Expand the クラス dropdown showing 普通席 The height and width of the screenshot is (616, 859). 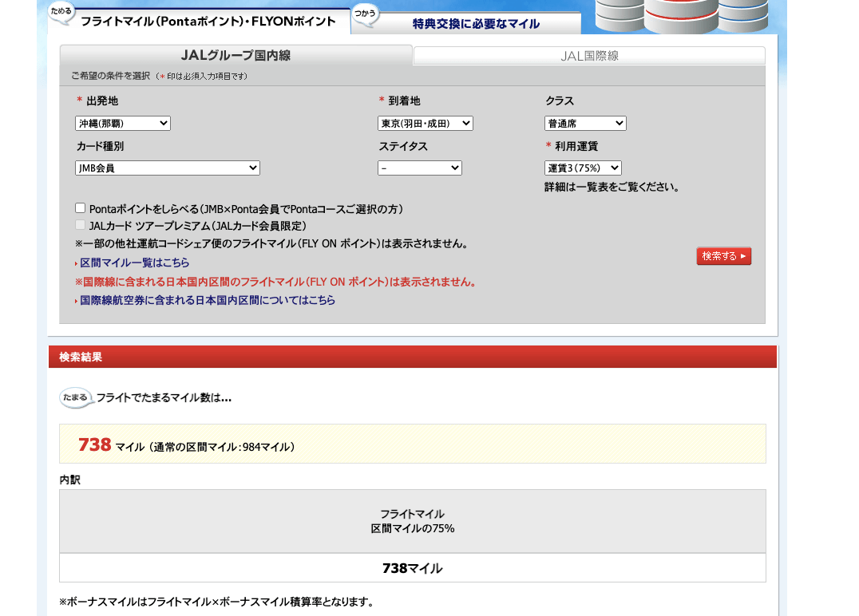tap(585, 123)
